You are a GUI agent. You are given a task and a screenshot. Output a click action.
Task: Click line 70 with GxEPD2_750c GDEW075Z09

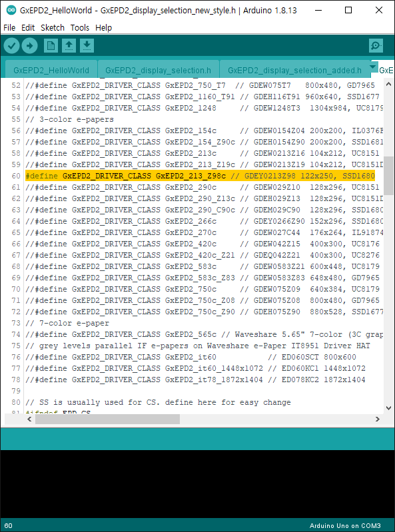click(x=202, y=289)
